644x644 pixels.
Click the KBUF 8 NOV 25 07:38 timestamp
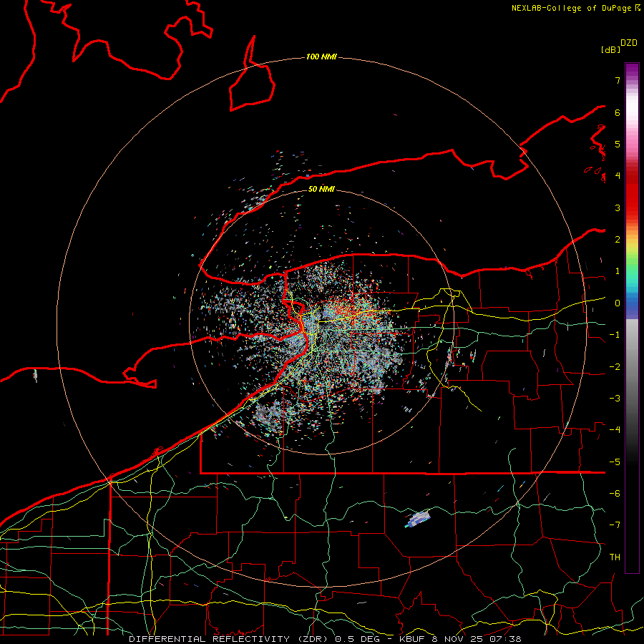460,639
